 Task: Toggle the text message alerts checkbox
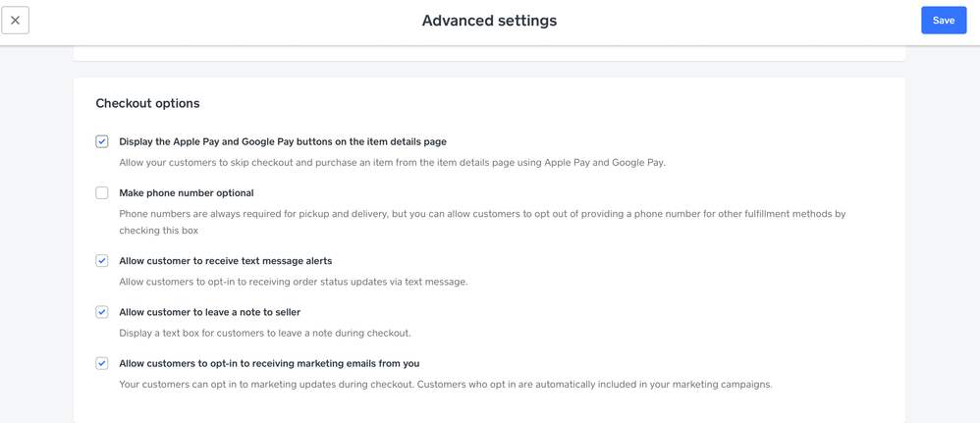102,261
